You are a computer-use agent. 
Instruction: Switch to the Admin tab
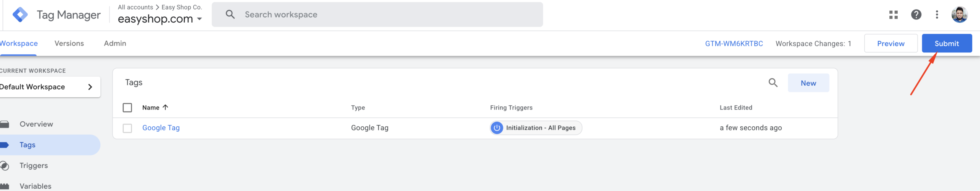115,43
